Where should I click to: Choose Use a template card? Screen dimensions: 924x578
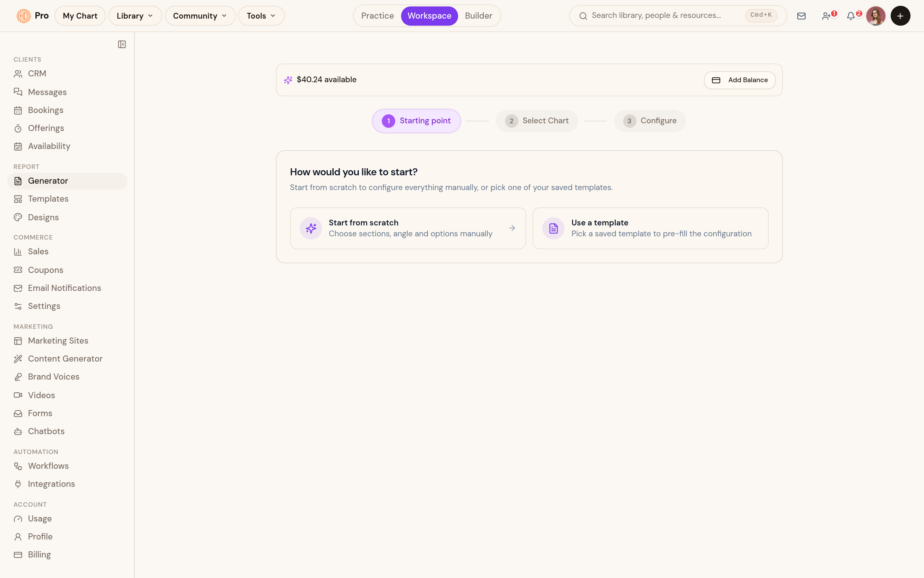(650, 228)
